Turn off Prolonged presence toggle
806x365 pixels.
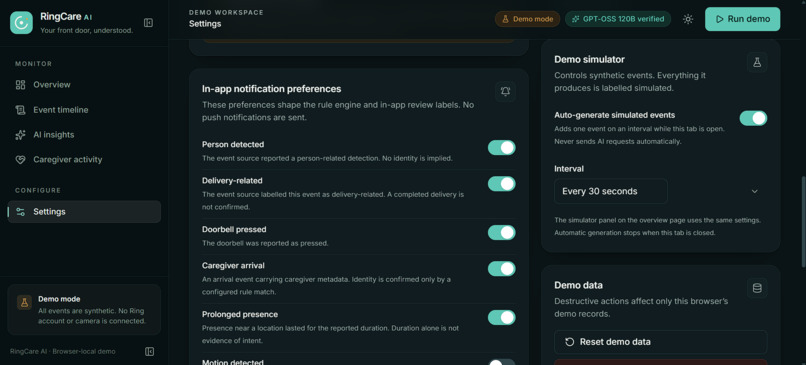pyautogui.click(x=502, y=318)
